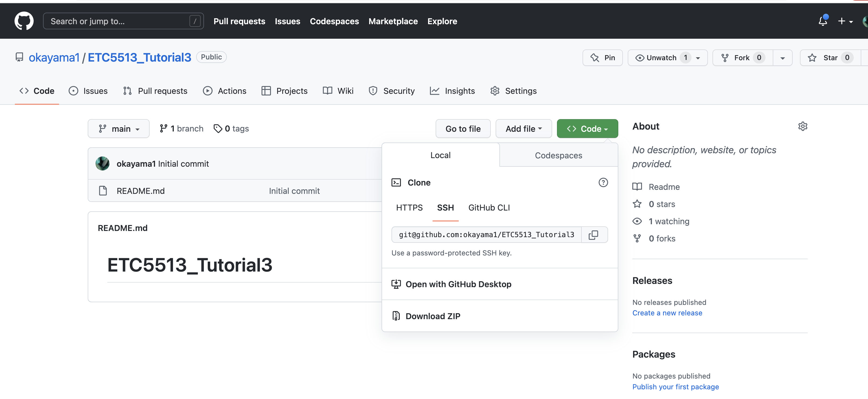Click the Pin repository button
The width and height of the screenshot is (868, 399).
(x=602, y=58)
